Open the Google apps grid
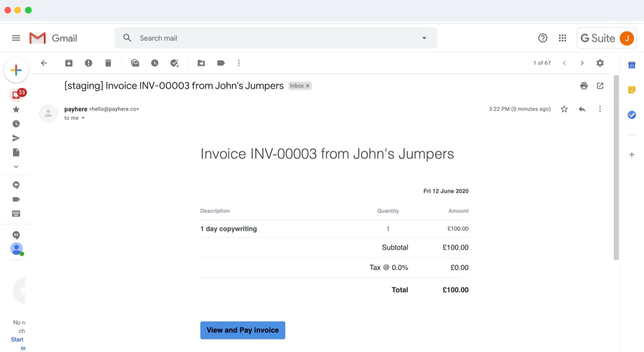This screenshot has width=644, height=352. tap(562, 38)
